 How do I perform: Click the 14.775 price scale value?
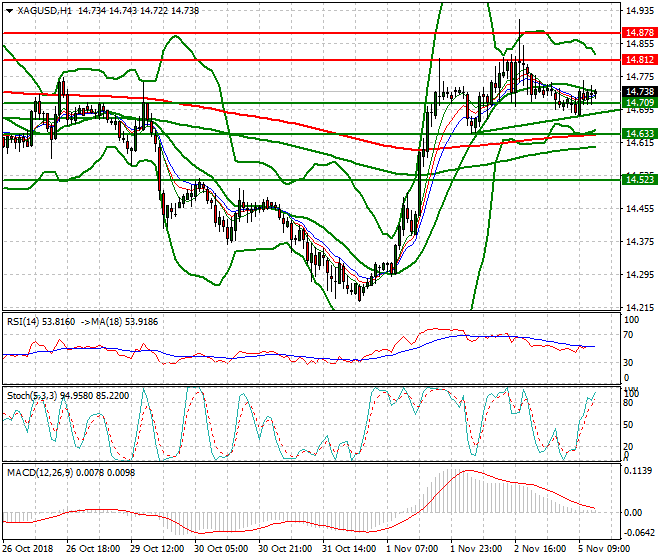(640, 77)
